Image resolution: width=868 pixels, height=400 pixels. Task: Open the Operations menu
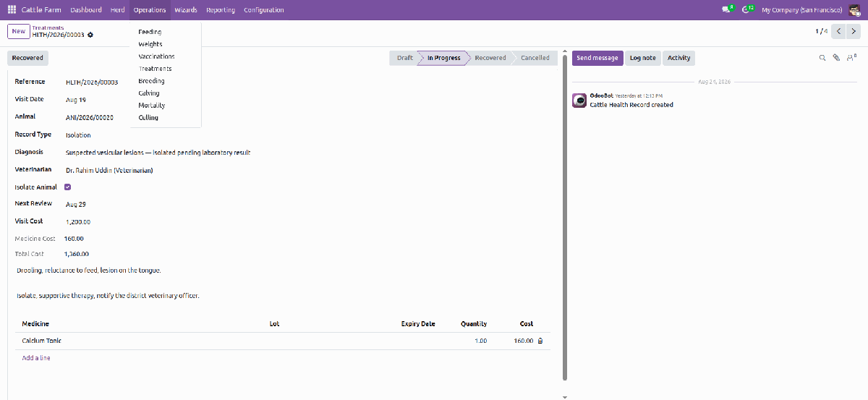pyautogui.click(x=150, y=10)
